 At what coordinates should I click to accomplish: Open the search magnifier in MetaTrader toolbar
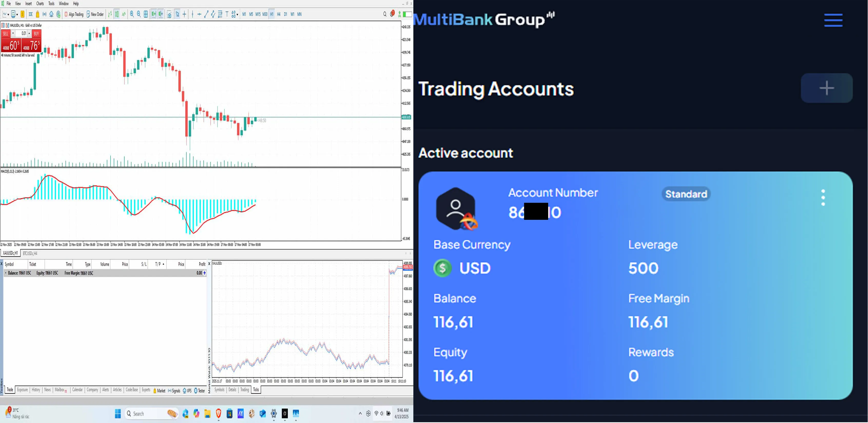pos(385,14)
